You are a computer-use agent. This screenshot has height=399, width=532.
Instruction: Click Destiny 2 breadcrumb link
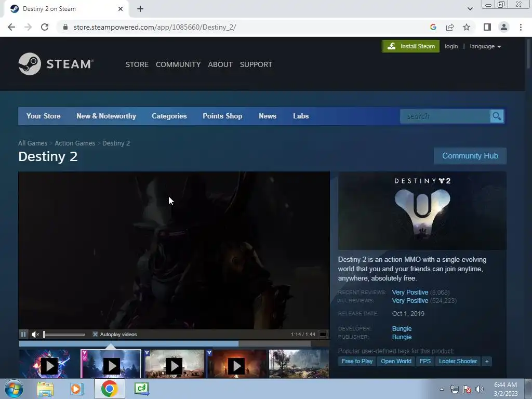point(116,143)
